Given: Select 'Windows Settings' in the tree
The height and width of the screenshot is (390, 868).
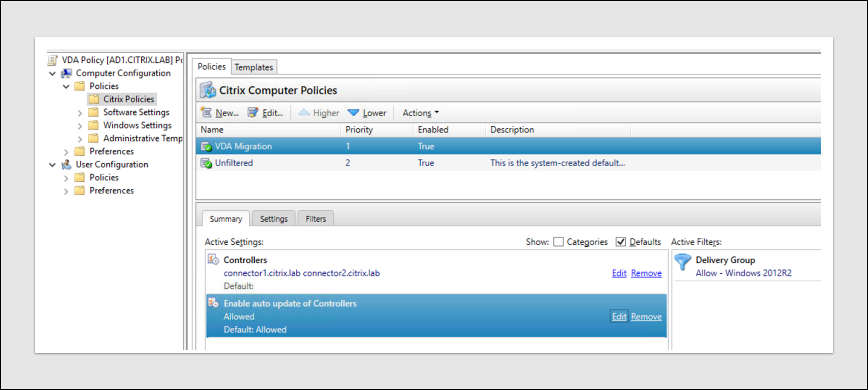Looking at the screenshot, I should click(137, 125).
